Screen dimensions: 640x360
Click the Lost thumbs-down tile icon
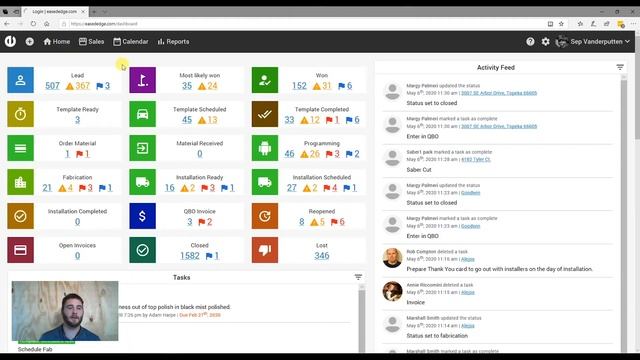pyautogui.click(x=265, y=250)
